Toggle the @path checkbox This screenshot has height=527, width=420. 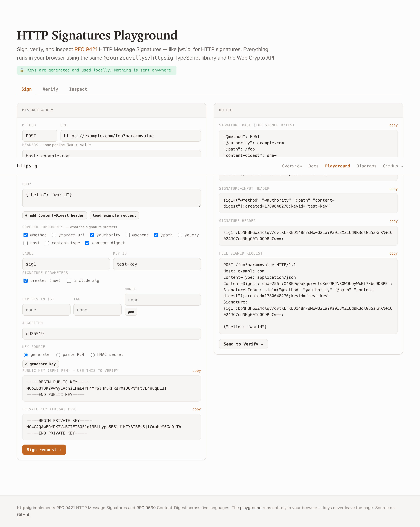(156, 235)
